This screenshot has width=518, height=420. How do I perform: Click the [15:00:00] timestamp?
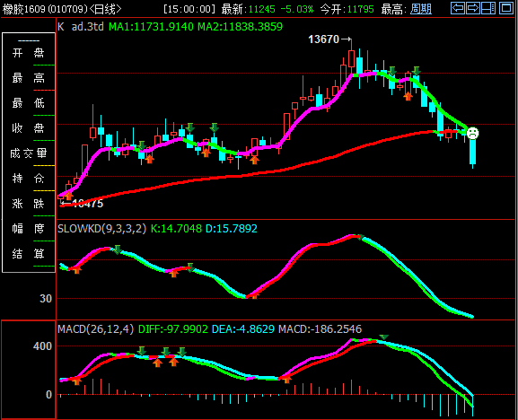coord(189,9)
